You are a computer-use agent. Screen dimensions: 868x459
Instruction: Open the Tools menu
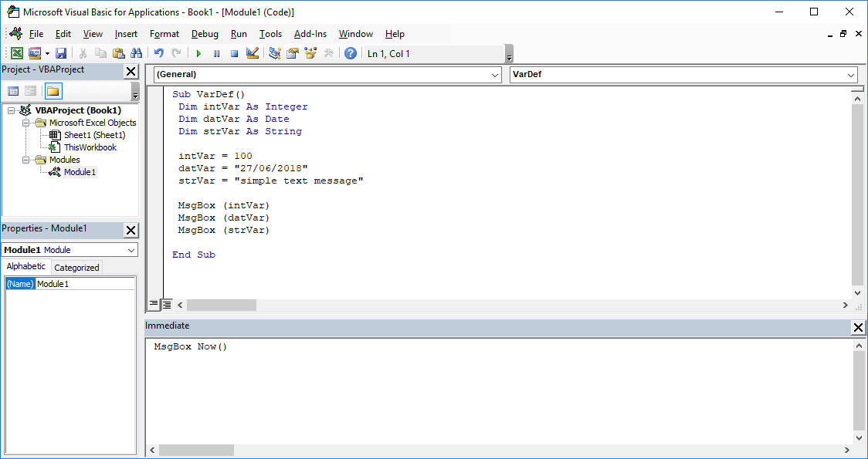click(271, 34)
